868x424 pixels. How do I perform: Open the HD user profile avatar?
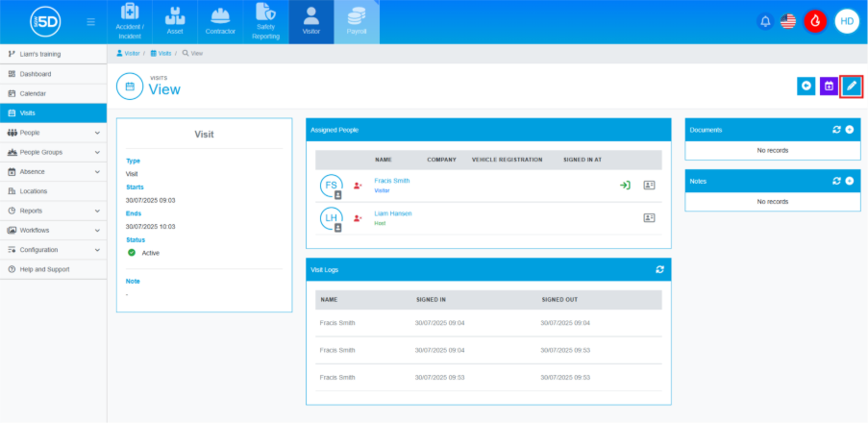pos(847,21)
